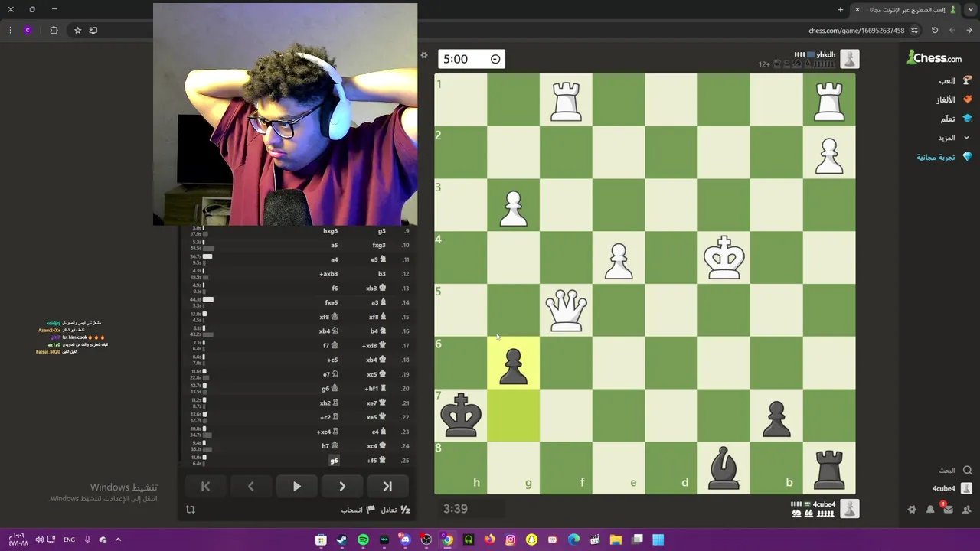
Task: Open Spotify from the taskbar
Action: [363, 540]
